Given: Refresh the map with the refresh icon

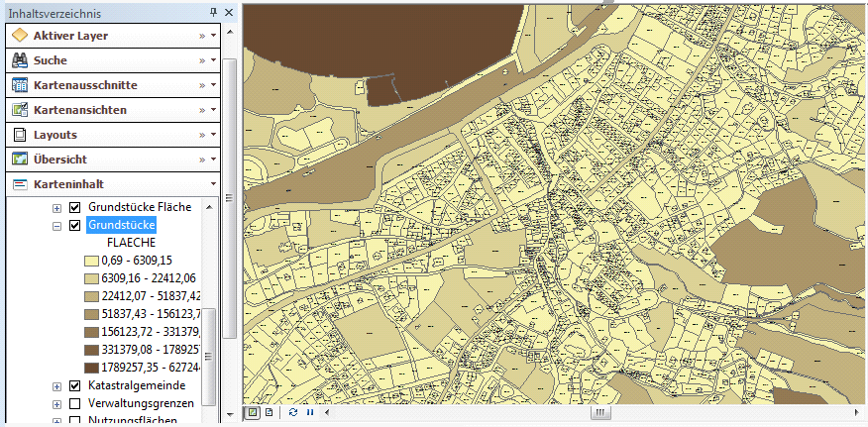Looking at the screenshot, I should 293,412.
